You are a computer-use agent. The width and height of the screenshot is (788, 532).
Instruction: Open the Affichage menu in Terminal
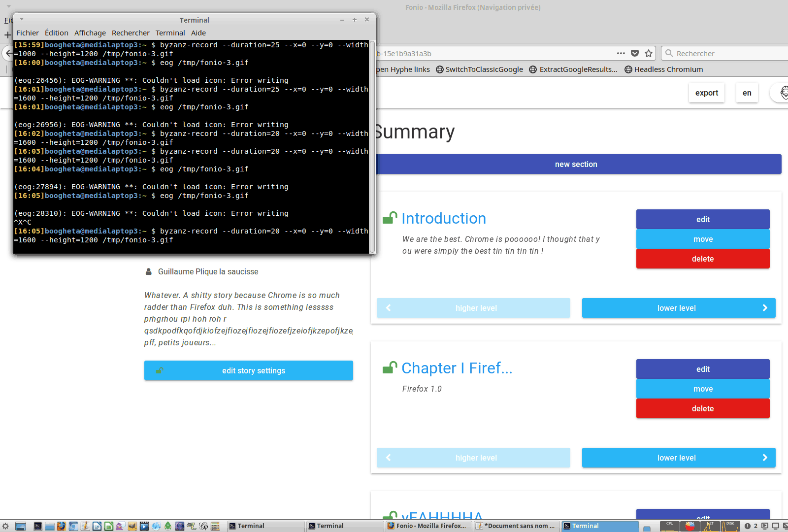(90, 33)
